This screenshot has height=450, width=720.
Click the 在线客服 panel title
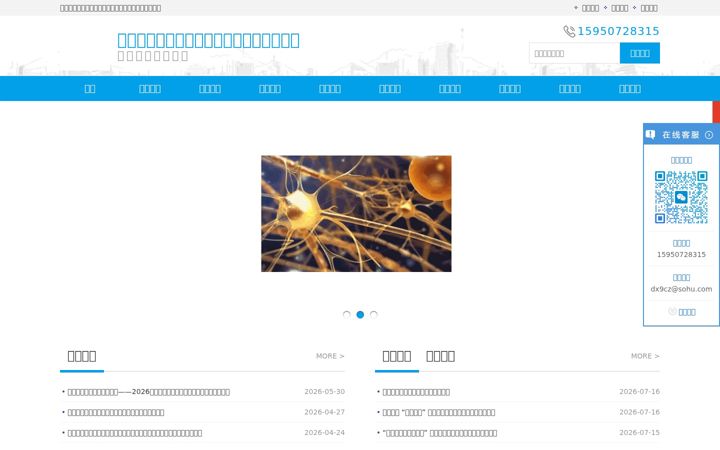[x=680, y=135]
